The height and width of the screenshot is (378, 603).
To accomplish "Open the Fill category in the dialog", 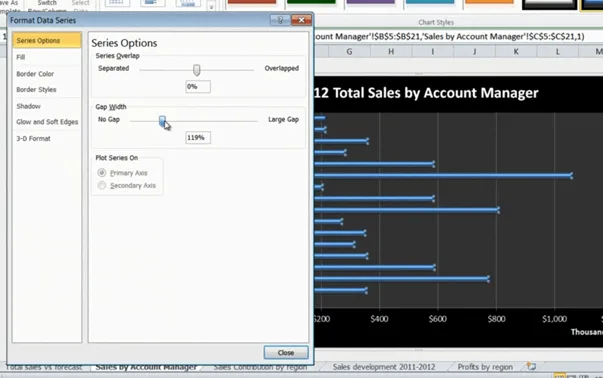I will pos(21,57).
